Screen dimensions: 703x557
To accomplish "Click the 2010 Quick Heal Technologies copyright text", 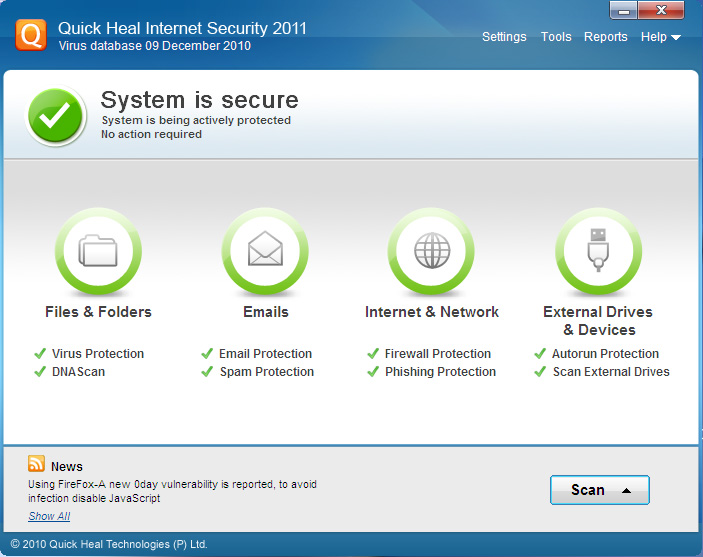I will tap(109, 544).
